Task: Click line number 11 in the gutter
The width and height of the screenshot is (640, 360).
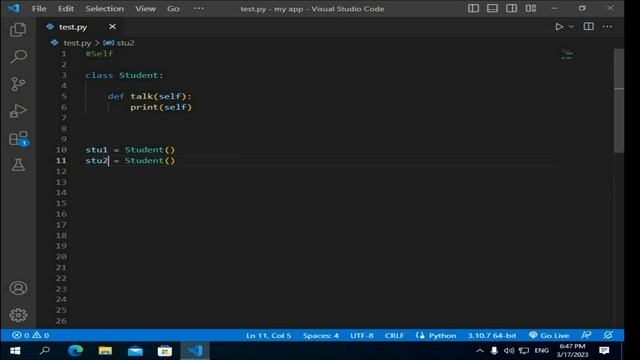Action: coord(61,160)
